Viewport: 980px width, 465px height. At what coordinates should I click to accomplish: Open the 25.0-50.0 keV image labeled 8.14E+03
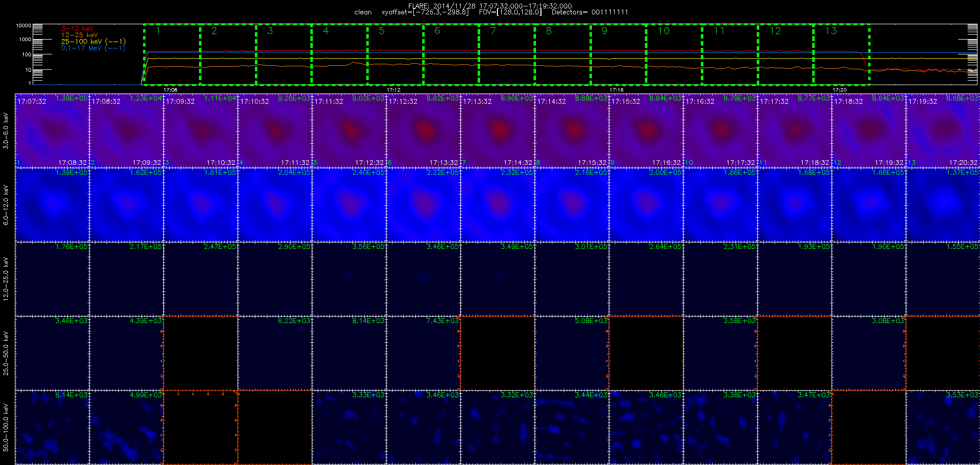pyautogui.click(x=349, y=353)
